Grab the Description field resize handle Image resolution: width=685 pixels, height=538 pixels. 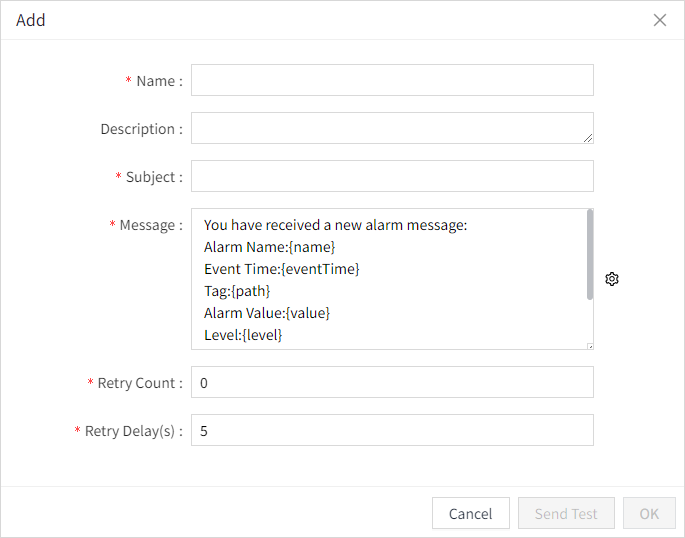pyautogui.click(x=589, y=139)
